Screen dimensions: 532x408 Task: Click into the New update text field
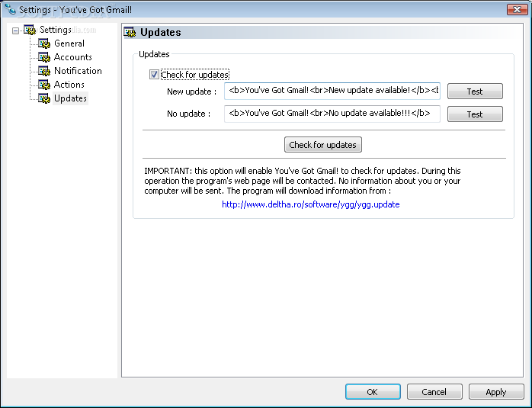332,91
